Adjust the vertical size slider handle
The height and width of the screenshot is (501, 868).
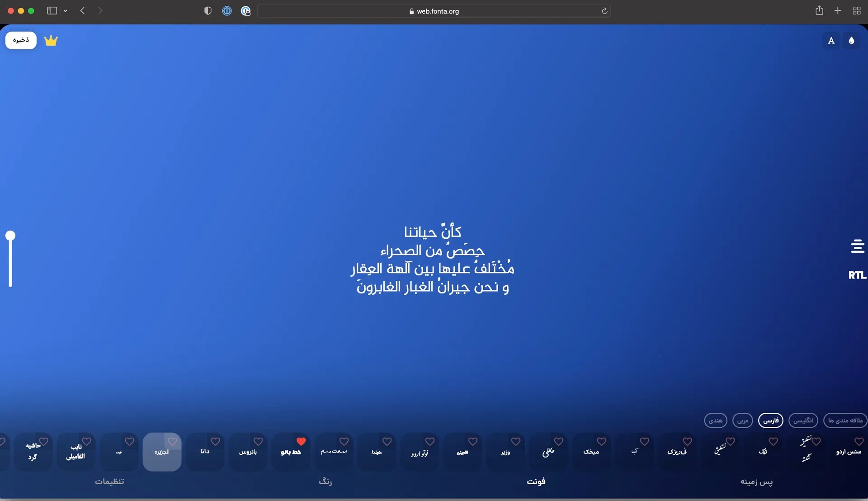[x=10, y=236]
